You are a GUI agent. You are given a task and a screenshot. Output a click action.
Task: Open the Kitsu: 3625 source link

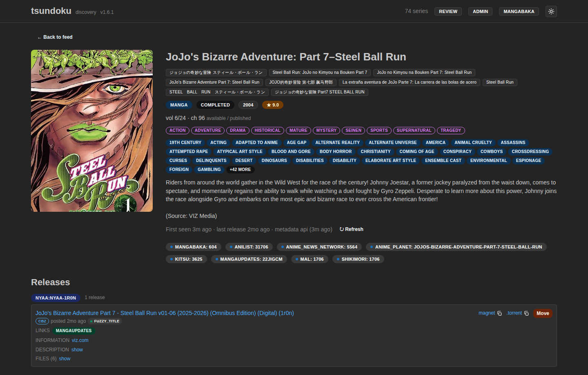click(186, 259)
